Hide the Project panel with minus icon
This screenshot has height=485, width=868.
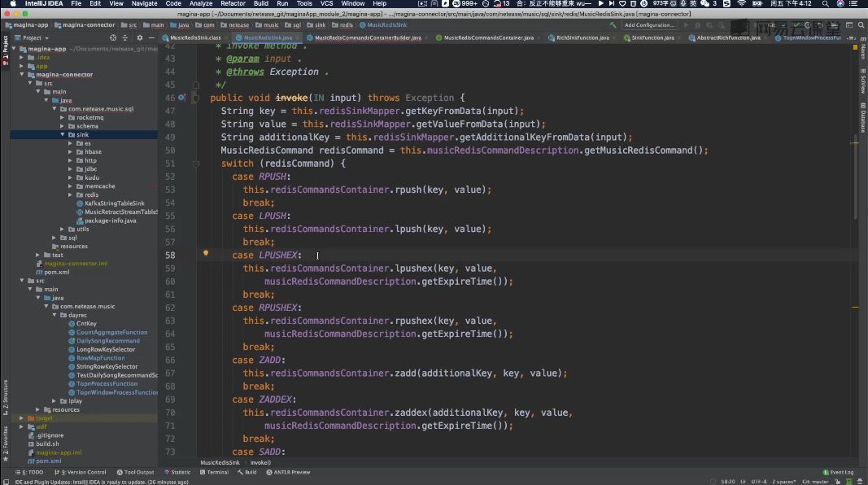151,37
